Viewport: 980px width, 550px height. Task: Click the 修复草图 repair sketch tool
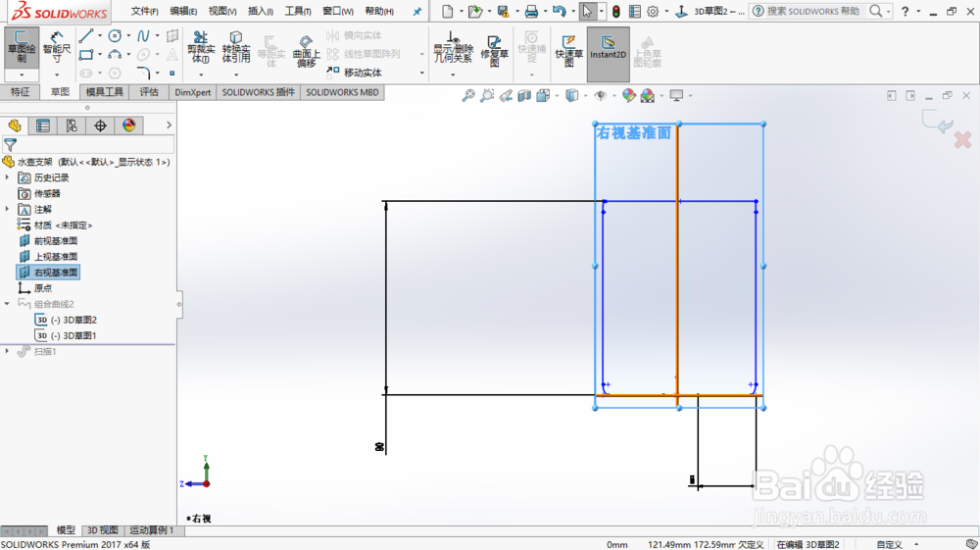tap(494, 51)
